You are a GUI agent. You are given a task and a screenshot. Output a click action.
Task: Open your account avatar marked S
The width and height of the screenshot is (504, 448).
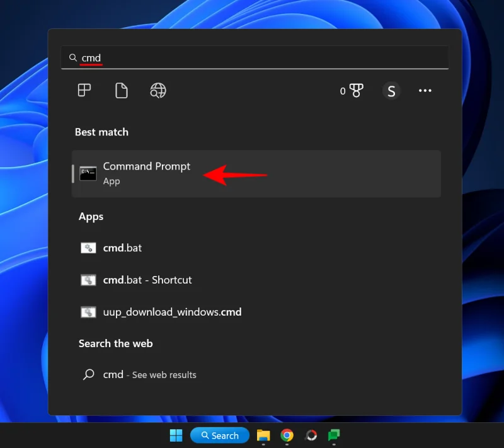[x=391, y=91]
